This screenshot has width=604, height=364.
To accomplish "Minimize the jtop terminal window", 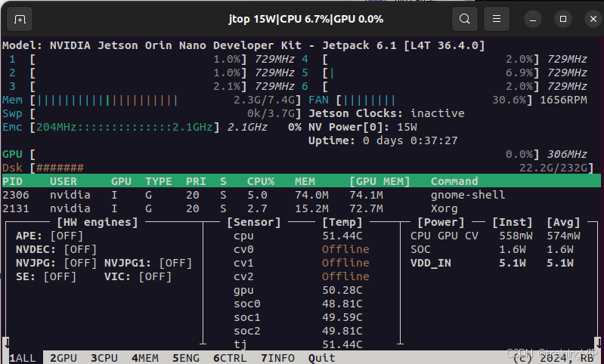I will (x=533, y=19).
